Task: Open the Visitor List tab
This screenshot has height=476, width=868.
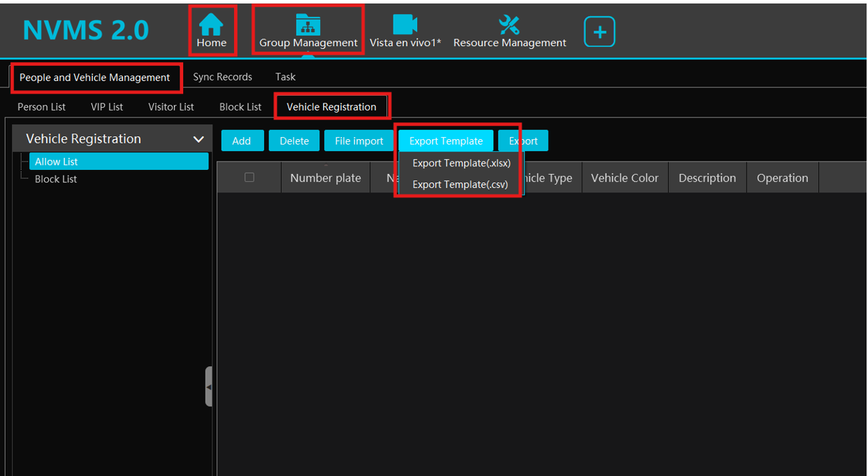Action: 171,107
